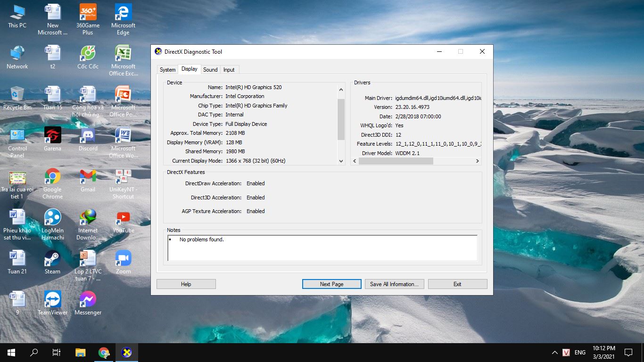Click Save All Information button
The image size is (644, 362).
pos(394,284)
